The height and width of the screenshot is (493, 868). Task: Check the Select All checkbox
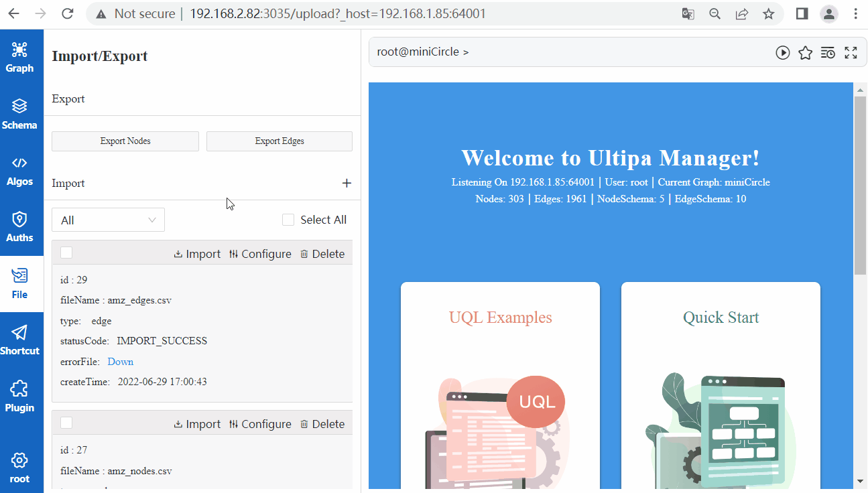(x=288, y=220)
